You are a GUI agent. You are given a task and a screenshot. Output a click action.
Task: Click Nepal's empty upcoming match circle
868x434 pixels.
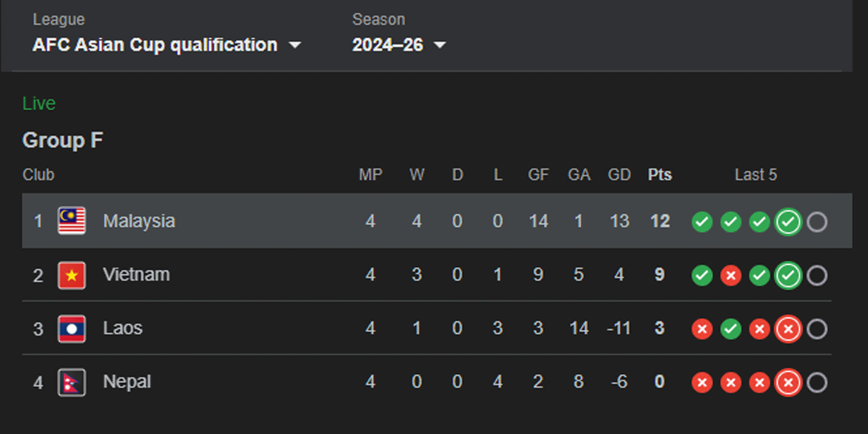(x=817, y=383)
